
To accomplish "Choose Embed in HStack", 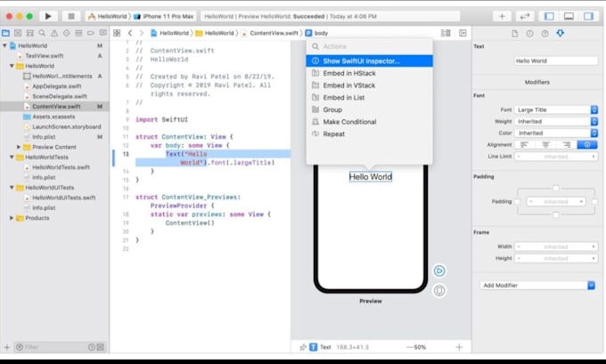I will 370,73.
